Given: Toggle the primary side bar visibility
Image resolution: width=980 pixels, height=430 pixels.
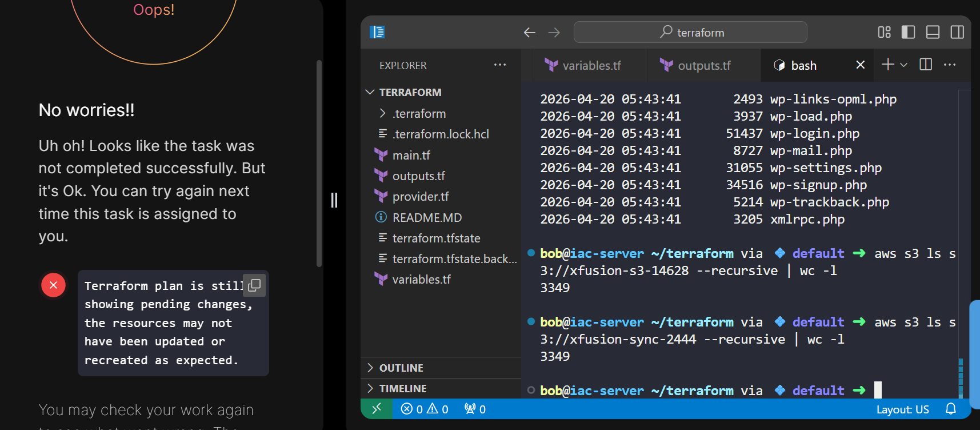Looking at the screenshot, I should [908, 32].
